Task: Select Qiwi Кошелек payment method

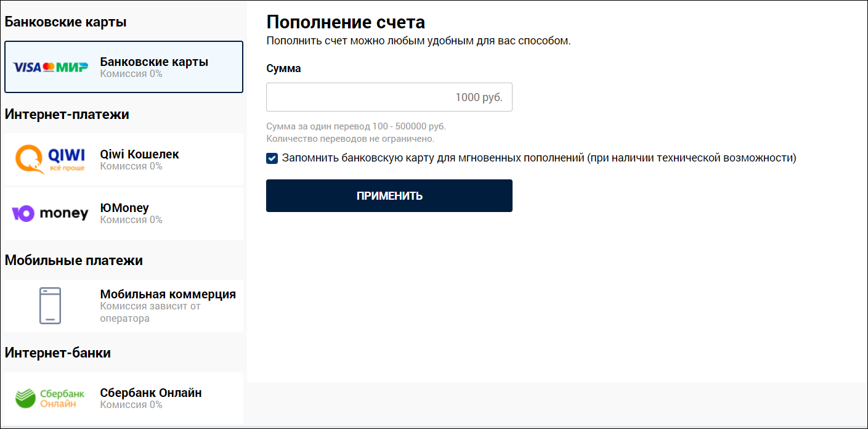Action: point(124,160)
